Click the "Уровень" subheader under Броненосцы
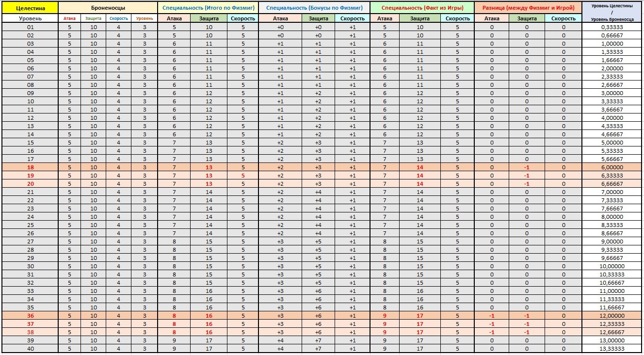 (x=145, y=18)
